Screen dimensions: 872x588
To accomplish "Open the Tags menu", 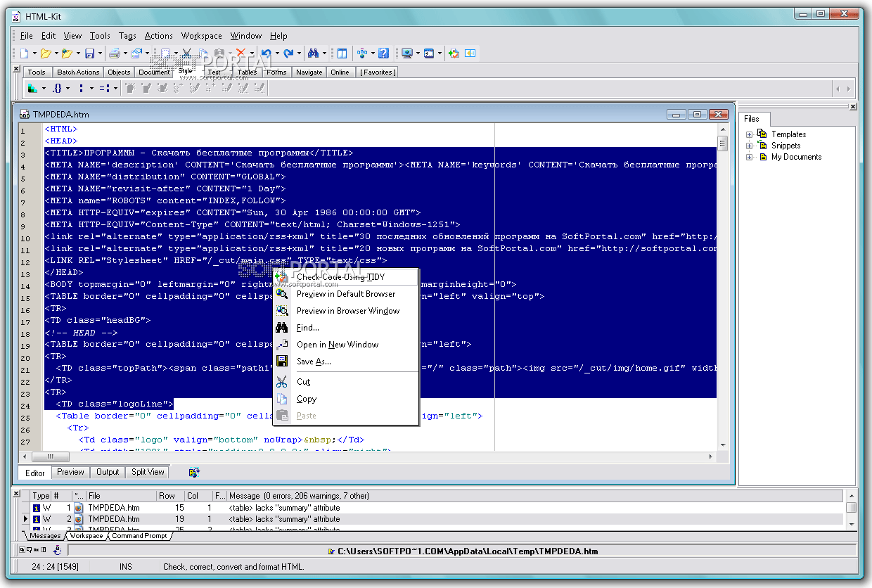I will [x=127, y=36].
